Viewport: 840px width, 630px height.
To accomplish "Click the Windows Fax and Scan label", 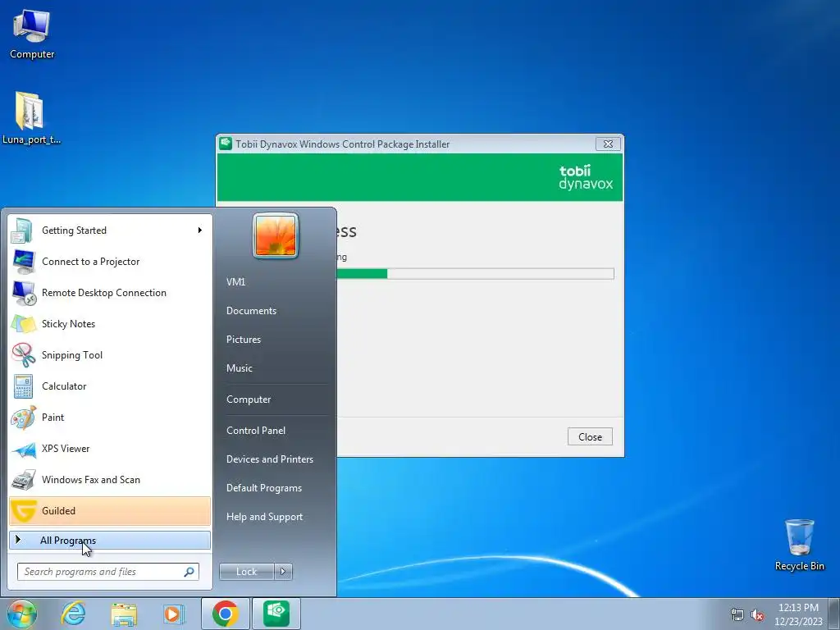I will click(x=91, y=480).
